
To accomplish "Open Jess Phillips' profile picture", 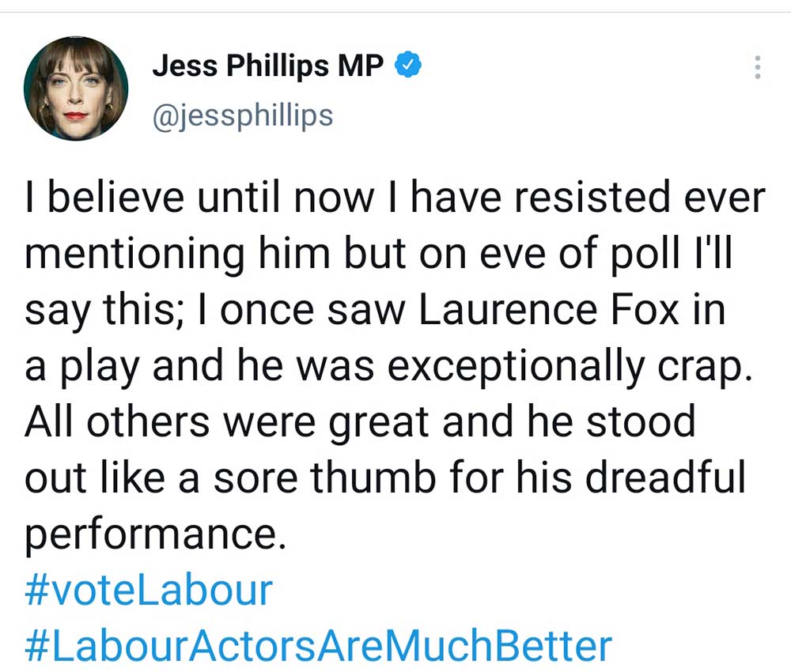I will click(x=76, y=88).
